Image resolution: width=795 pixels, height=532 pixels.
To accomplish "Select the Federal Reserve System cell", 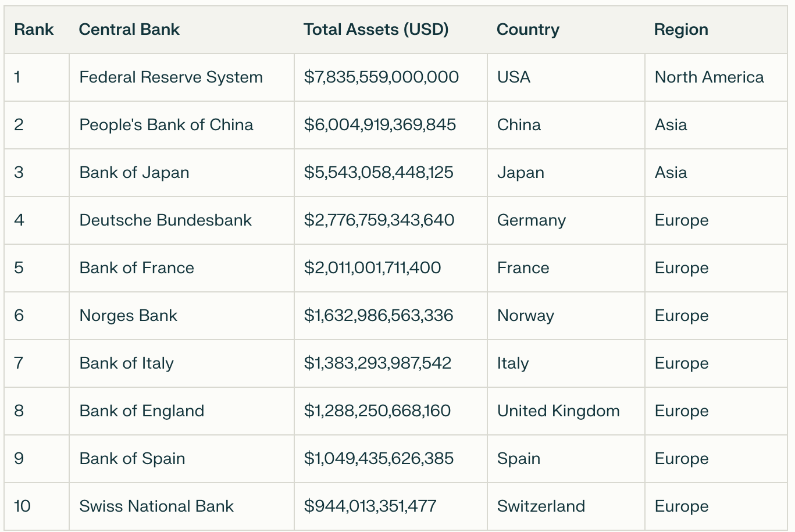I will click(171, 77).
